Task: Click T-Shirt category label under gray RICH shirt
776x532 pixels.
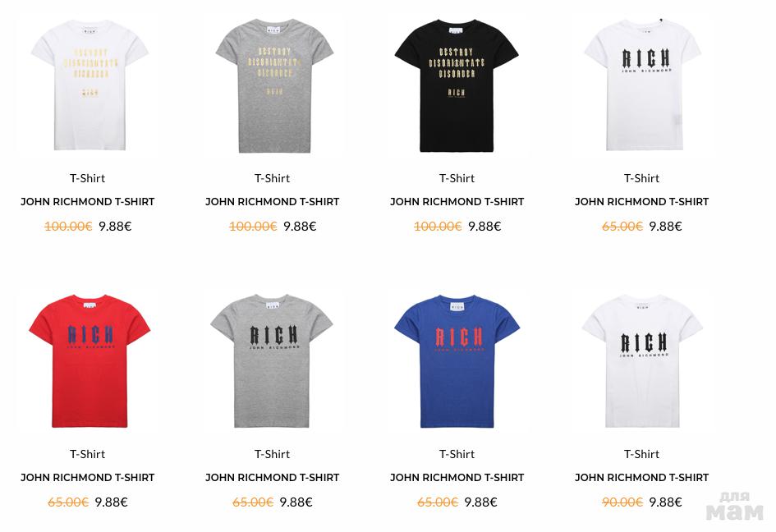Action: tap(272, 454)
